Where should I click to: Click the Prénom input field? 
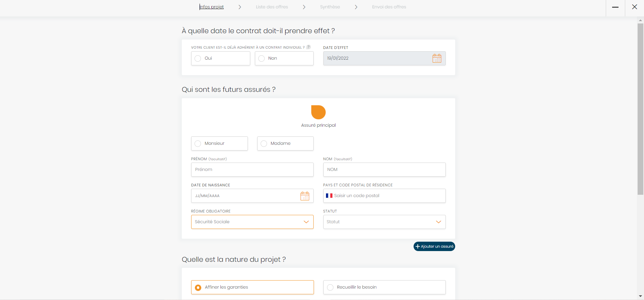coord(252,170)
